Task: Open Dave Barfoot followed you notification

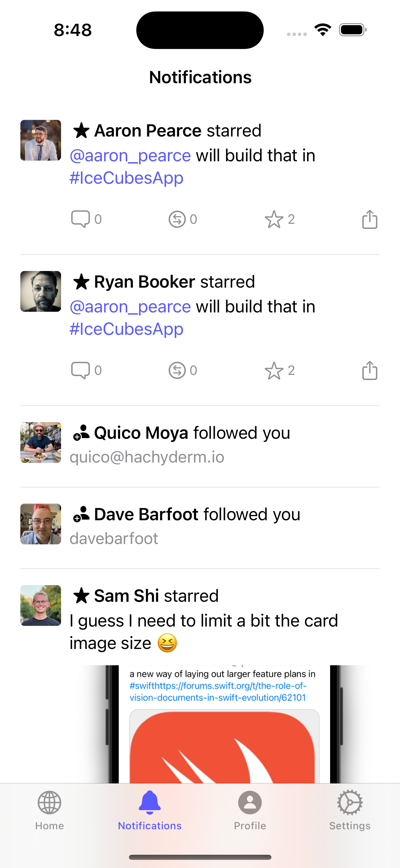Action: [x=200, y=528]
